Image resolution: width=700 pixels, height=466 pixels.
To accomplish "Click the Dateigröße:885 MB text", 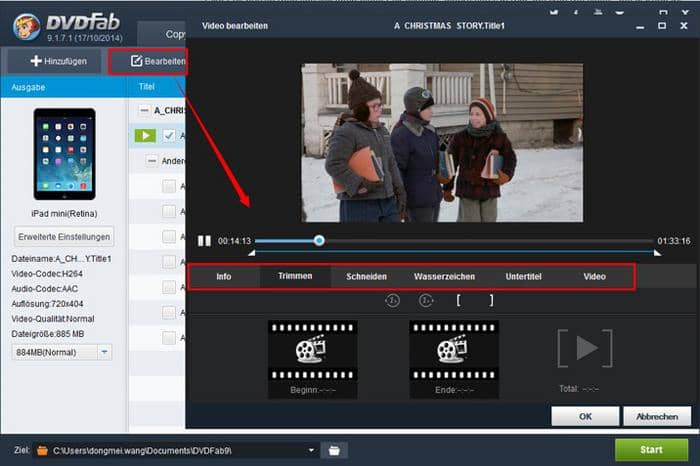I will 48,334.
